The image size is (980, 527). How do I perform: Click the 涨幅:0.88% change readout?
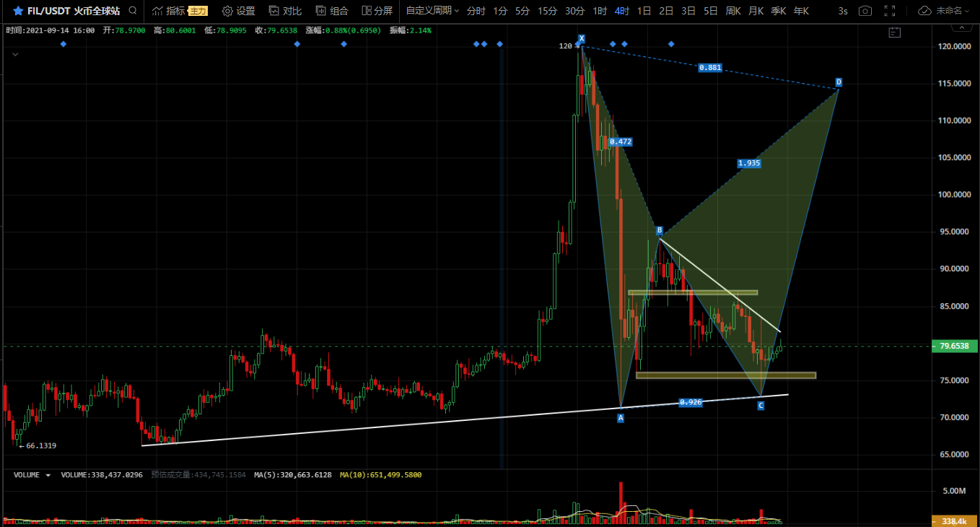coord(345,30)
